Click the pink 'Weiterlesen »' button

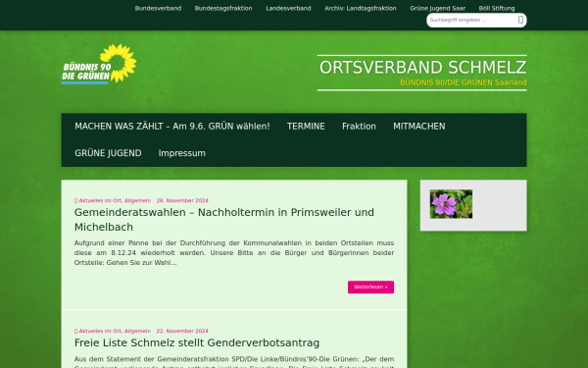click(x=370, y=288)
